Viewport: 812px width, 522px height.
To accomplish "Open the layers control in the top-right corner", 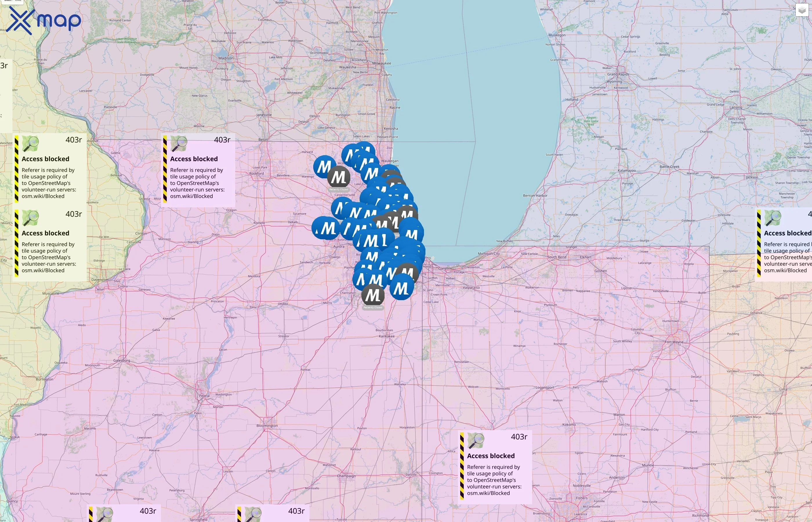I will point(802,10).
